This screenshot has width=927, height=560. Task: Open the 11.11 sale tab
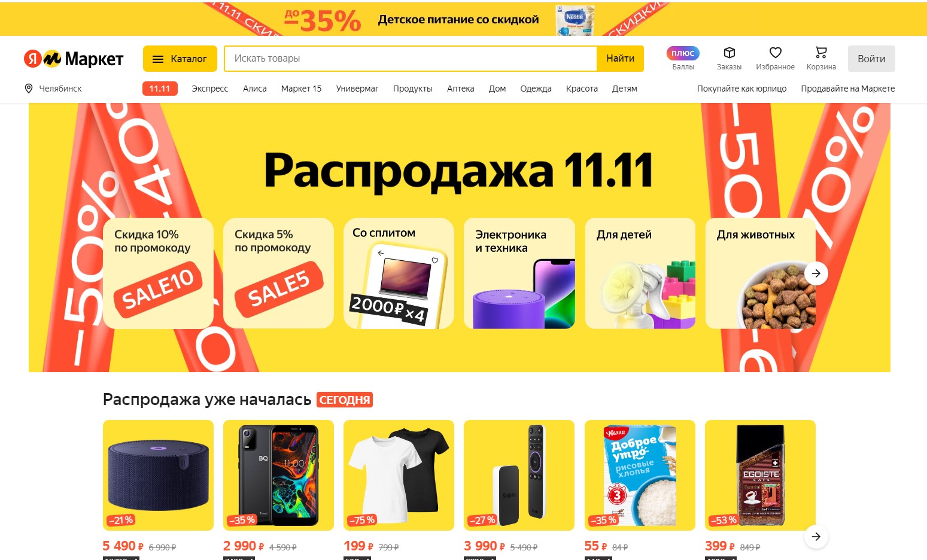(160, 89)
